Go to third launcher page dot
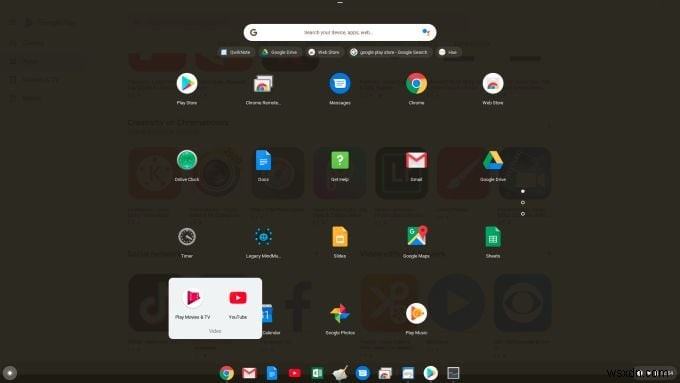 [523, 214]
